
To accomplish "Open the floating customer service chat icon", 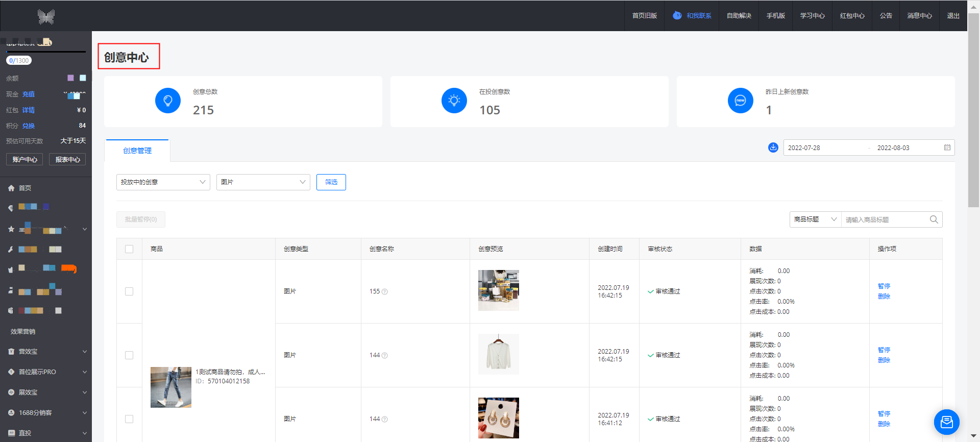I will 946,422.
